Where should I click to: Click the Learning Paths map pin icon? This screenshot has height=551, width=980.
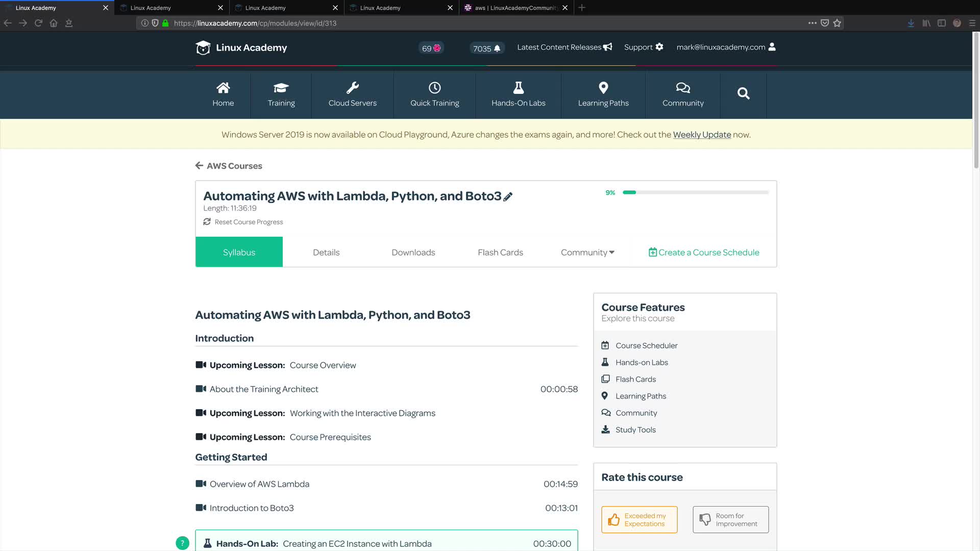[603, 88]
